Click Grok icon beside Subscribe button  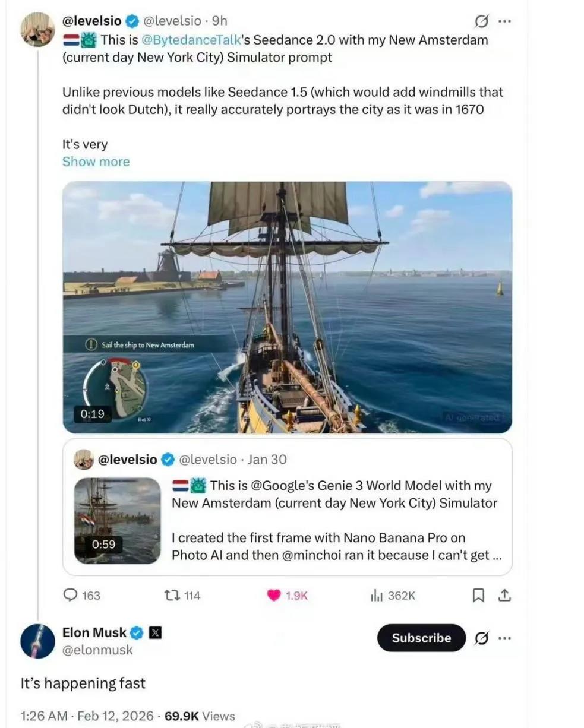coord(482,638)
